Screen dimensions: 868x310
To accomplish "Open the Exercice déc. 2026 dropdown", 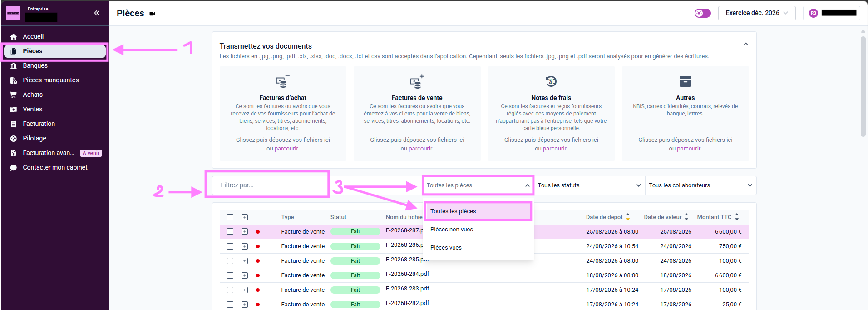I will (x=757, y=13).
